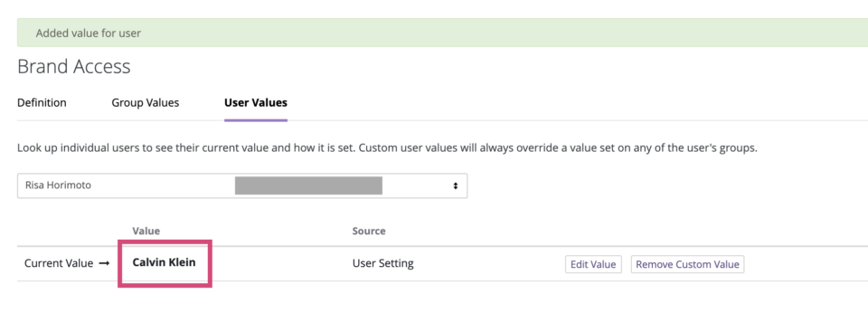This screenshot has height=332, width=868.
Task: Click the Calvin Klein value text
Action: [x=164, y=262]
